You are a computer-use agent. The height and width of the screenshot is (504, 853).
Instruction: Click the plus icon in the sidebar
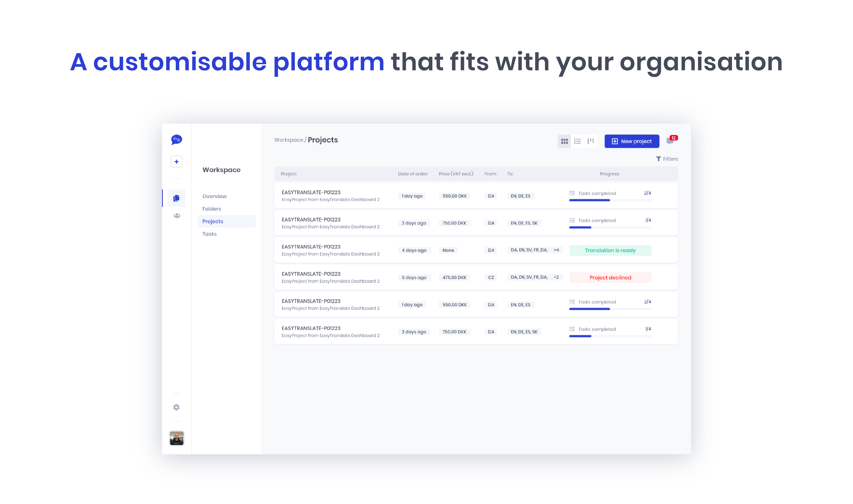(x=176, y=162)
